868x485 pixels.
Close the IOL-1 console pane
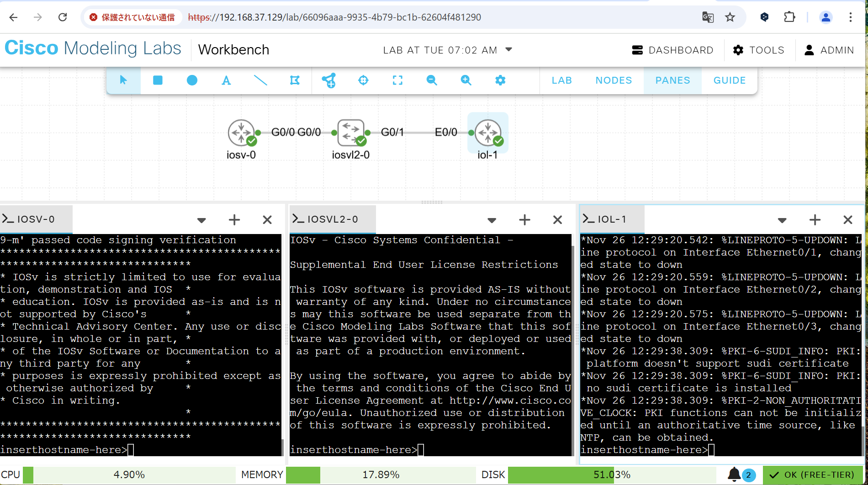848,220
